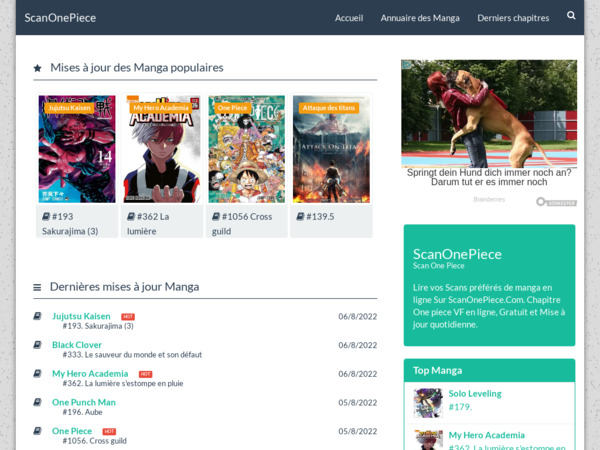The height and width of the screenshot is (450, 600).
Task: Click book icon of One Punch Man list row
Action: click(x=37, y=402)
